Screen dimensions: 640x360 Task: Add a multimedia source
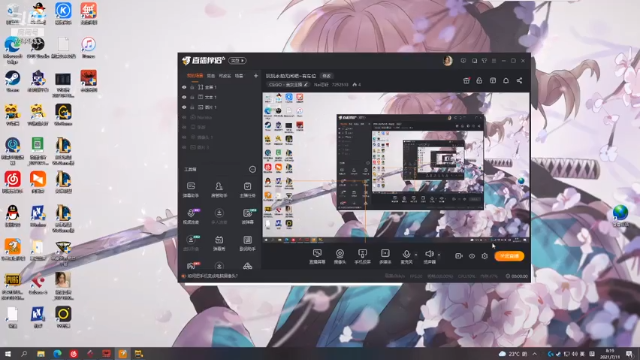(385, 256)
